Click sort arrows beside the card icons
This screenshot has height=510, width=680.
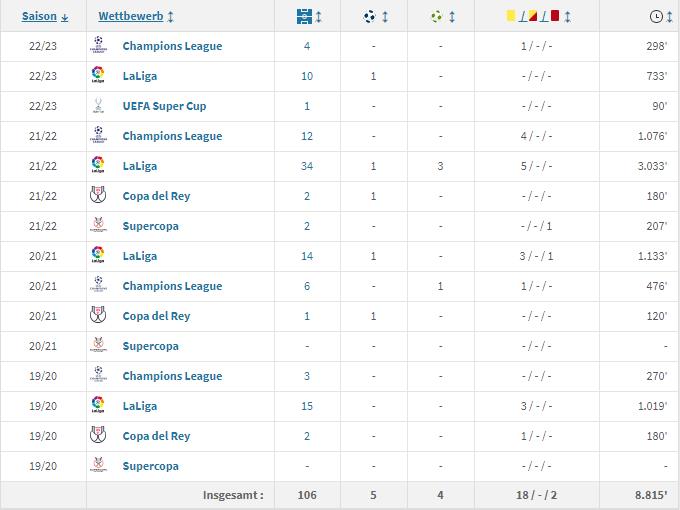tap(567, 17)
